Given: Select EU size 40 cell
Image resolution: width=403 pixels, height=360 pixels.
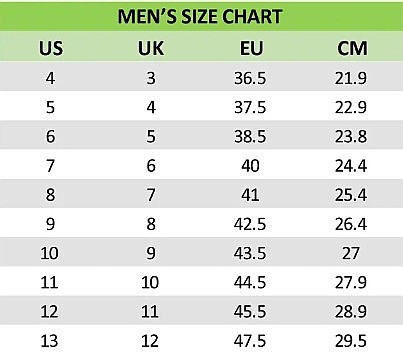Looking at the screenshot, I should tap(250, 166).
